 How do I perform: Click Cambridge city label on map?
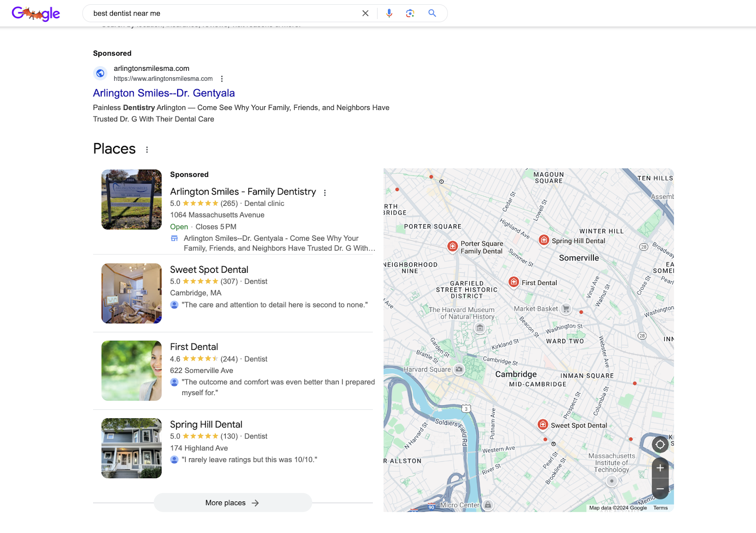click(x=516, y=374)
